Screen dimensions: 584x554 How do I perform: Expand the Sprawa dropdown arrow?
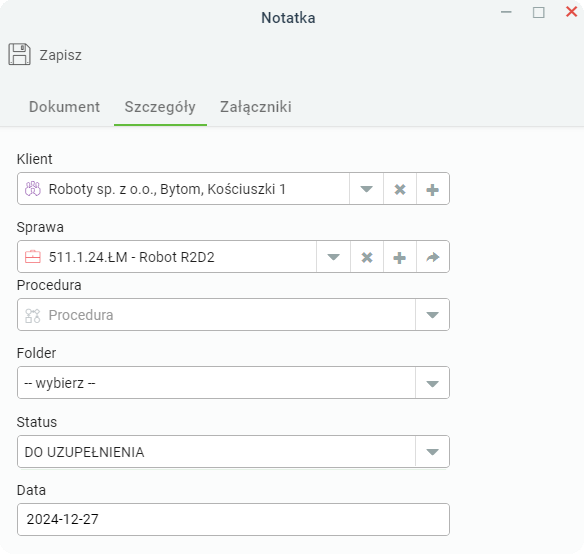(x=333, y=257)
